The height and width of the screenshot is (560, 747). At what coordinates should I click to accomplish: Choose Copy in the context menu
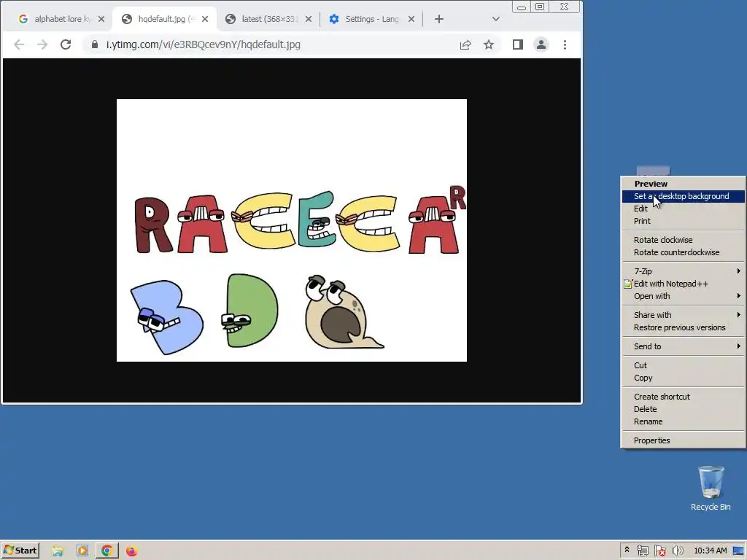[683, 378]
